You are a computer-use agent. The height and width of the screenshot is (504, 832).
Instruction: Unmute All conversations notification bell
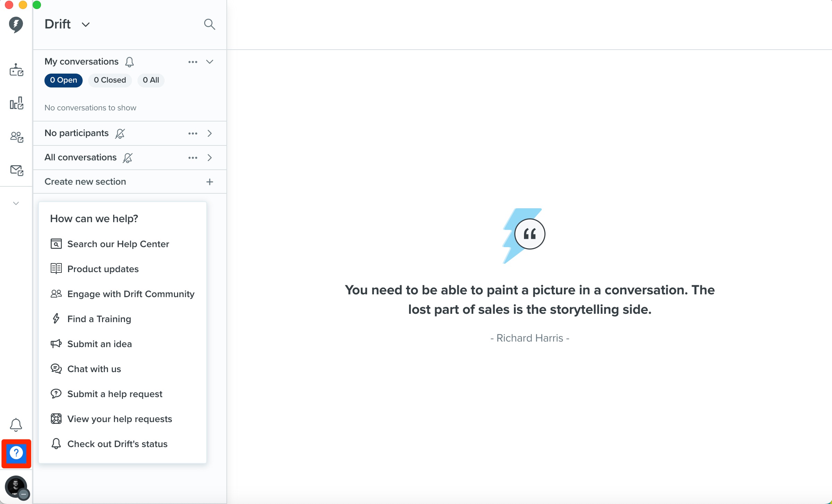[128, 158]
